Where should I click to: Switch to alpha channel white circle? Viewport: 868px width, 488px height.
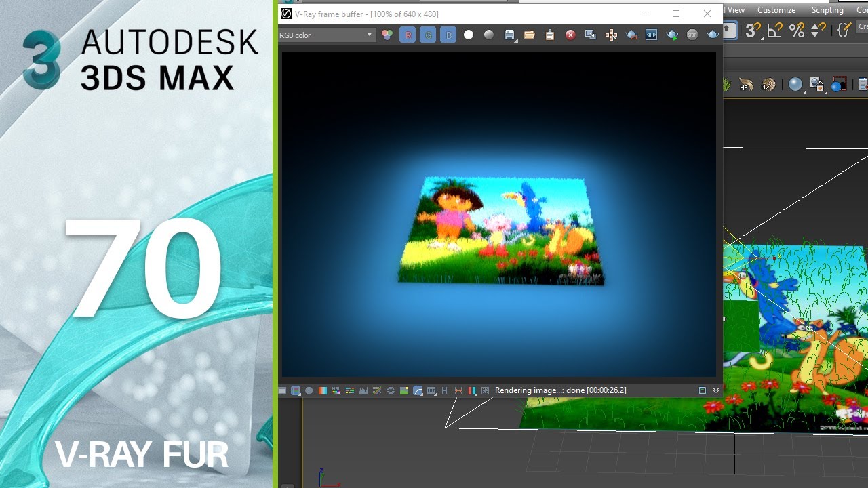[469, 35]
